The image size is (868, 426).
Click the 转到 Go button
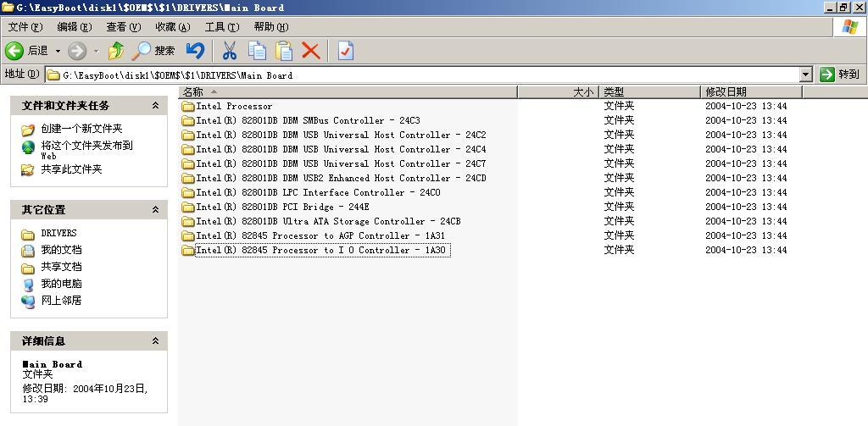pyautogui.click(x=840, y=75)
